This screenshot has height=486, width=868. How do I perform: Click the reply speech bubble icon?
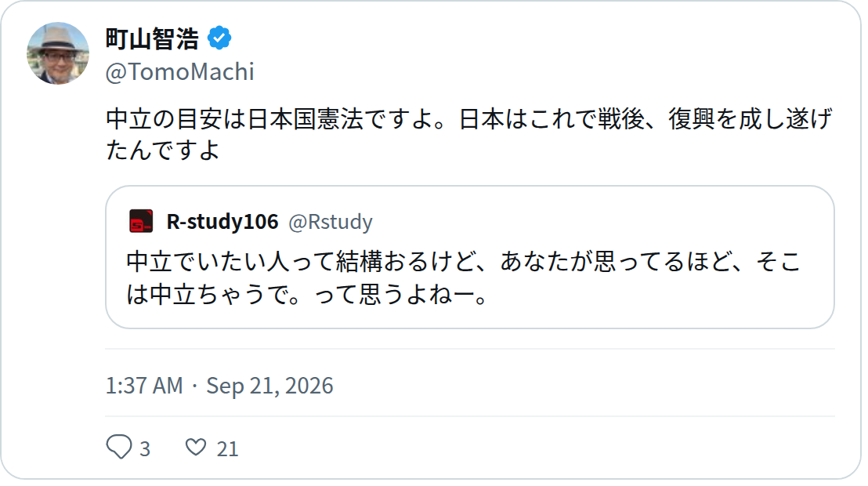[x=119, y=447]
